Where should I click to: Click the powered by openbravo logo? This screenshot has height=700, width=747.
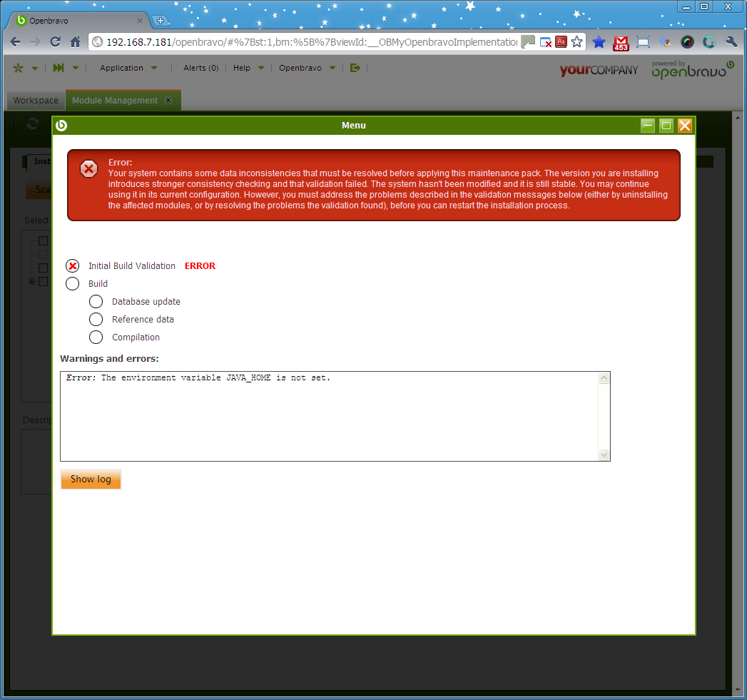(692, 69)
